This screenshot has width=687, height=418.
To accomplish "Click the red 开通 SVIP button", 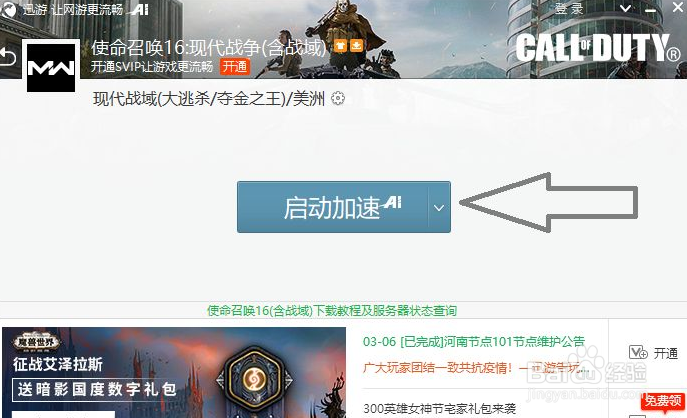I will 235,67.
